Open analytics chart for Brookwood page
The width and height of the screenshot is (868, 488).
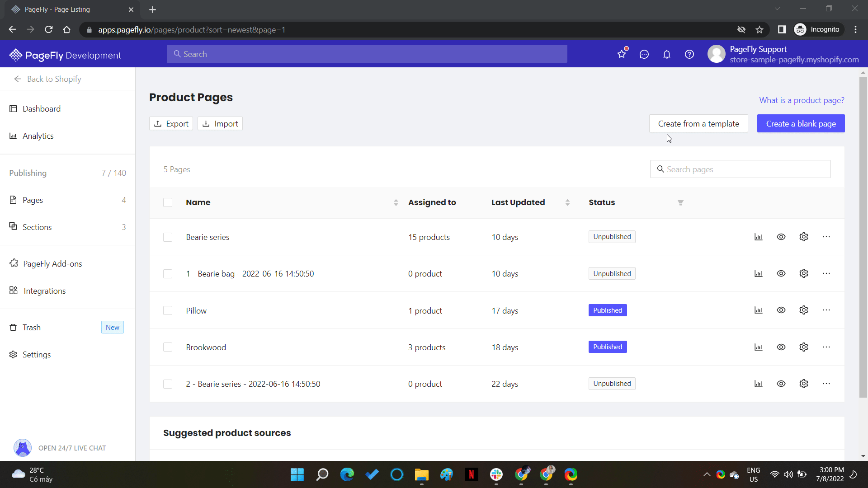[x=759, y=347]
